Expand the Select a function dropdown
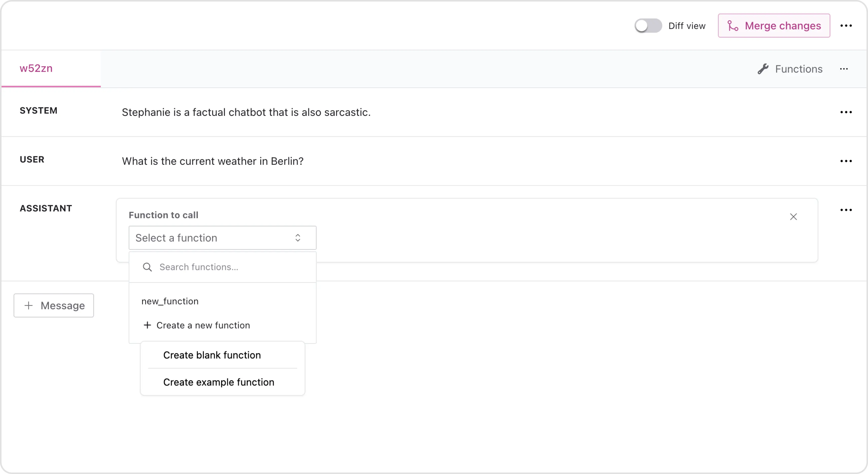 click(222, 238)
